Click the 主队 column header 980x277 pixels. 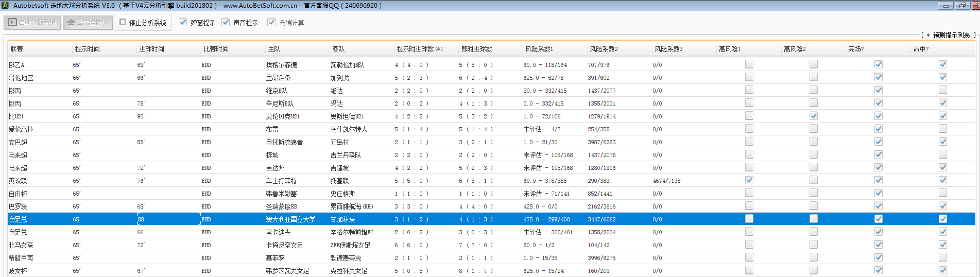click(x=274, y=49)
